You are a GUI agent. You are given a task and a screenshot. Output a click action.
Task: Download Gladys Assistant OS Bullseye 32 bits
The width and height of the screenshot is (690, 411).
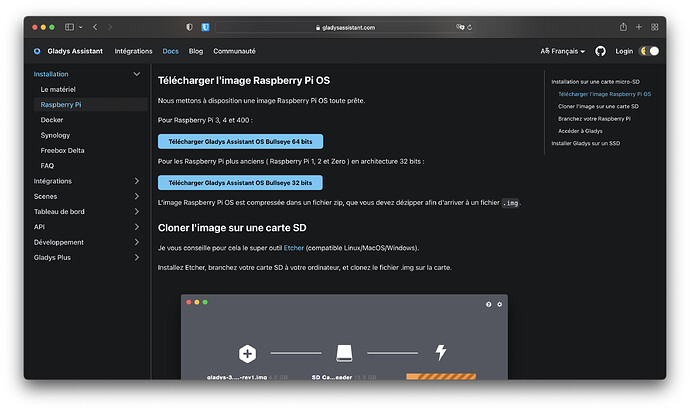tap(240, 183)
